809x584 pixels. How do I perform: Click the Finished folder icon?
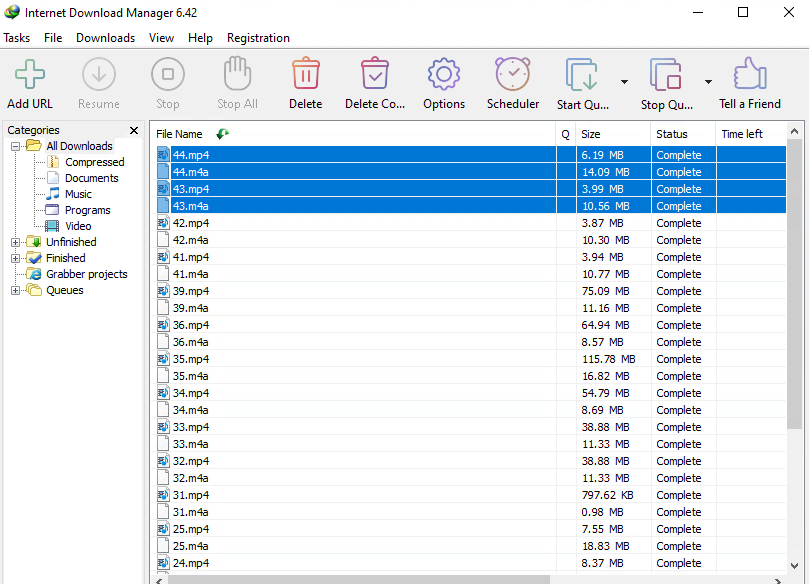point(34,258)
